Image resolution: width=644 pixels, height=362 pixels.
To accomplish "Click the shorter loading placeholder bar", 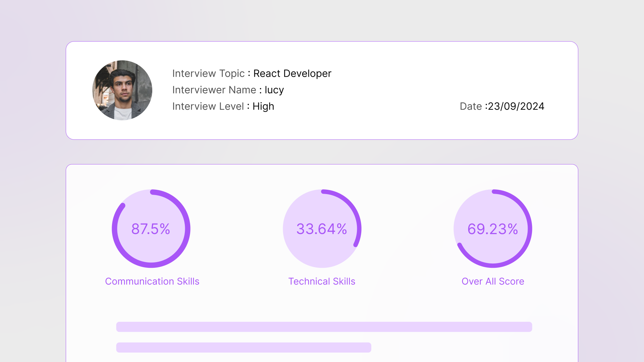I will tap(243, 348).
